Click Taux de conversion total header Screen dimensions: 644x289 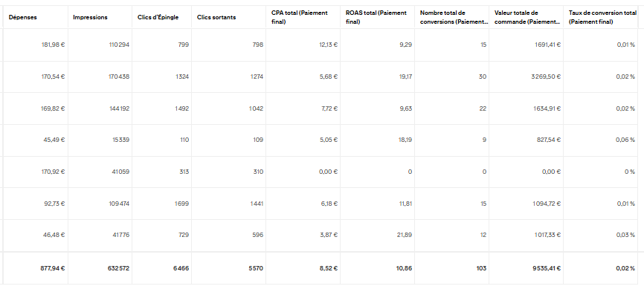point(602,17)
